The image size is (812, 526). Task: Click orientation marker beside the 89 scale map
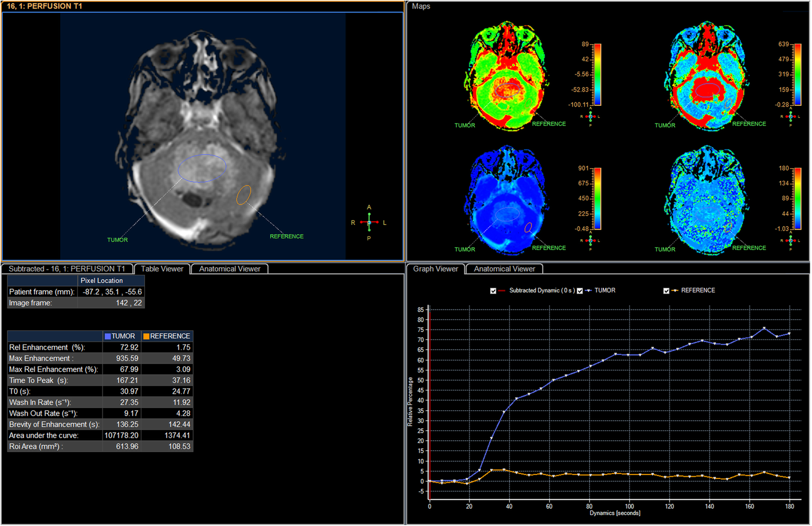tap(590, 116)
